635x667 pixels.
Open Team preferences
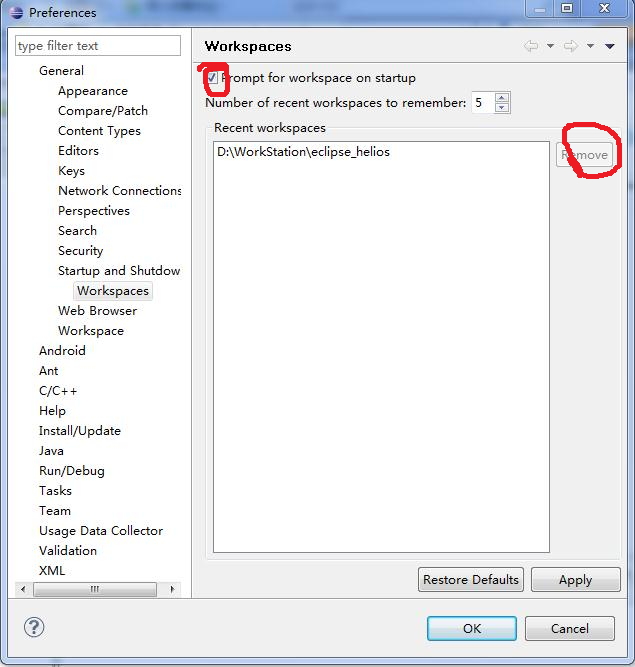pos(55,510)
